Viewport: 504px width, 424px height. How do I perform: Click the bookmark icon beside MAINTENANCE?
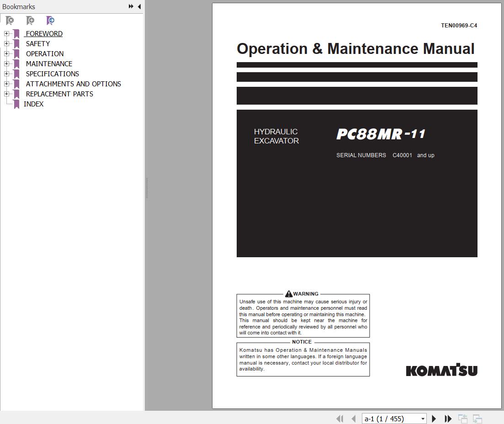pos(16,64)
